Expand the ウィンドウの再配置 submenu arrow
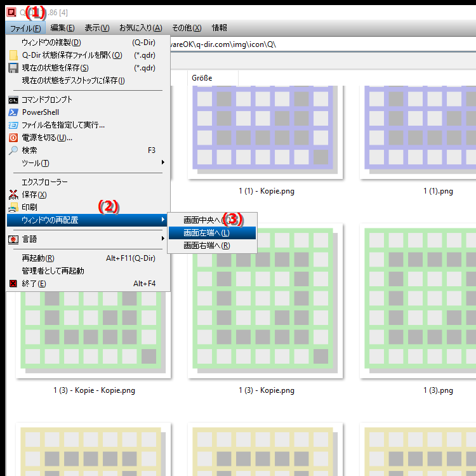Viewport: 476px width, 476px height. (162, 219)
